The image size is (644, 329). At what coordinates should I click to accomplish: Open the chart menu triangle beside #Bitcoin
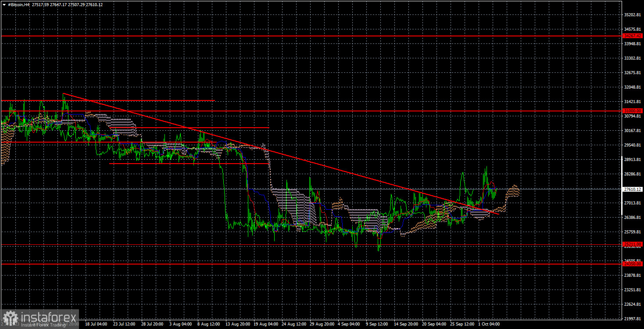[4, 4]
